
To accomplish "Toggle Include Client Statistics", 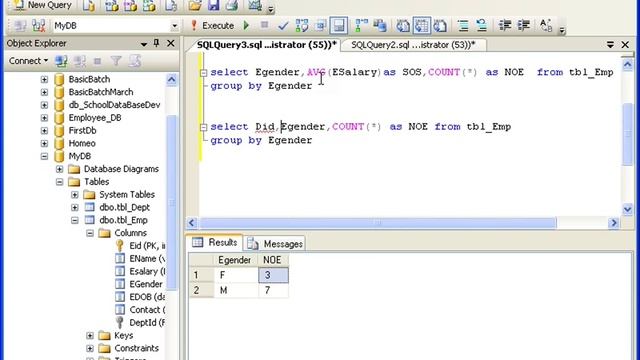I will [x=380, y=26].
